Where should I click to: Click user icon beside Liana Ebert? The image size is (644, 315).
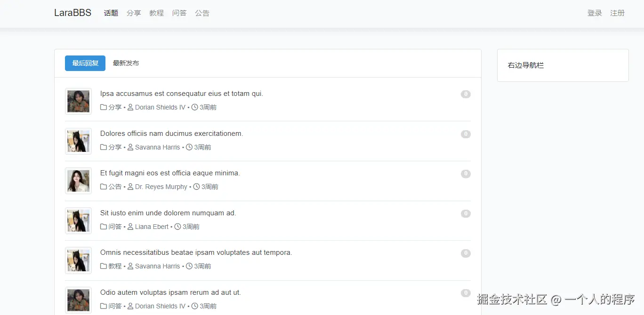[x=130, y=227]
